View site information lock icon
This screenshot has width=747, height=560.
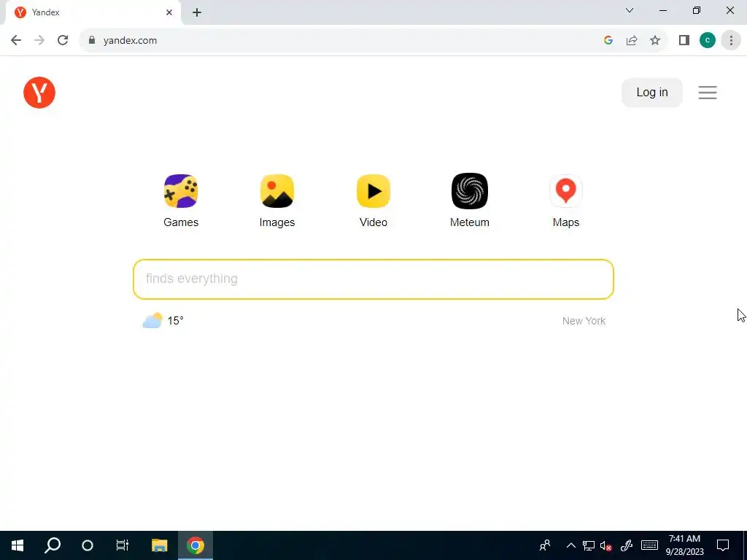[92, 40]
